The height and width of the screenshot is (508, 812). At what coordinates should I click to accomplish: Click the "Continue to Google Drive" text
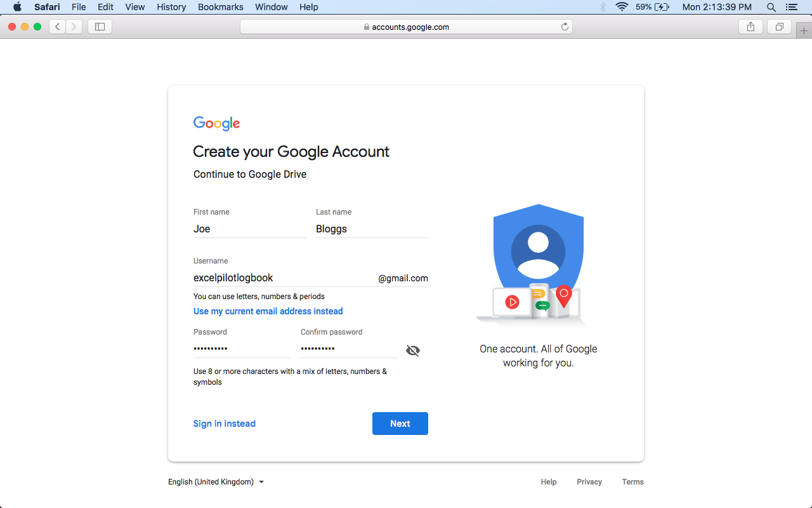(250, 174)
